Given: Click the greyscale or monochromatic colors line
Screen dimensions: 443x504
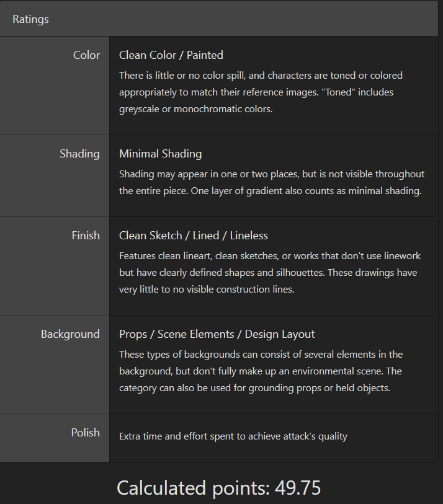Looking at the screenshot, I should pos(195,109).
